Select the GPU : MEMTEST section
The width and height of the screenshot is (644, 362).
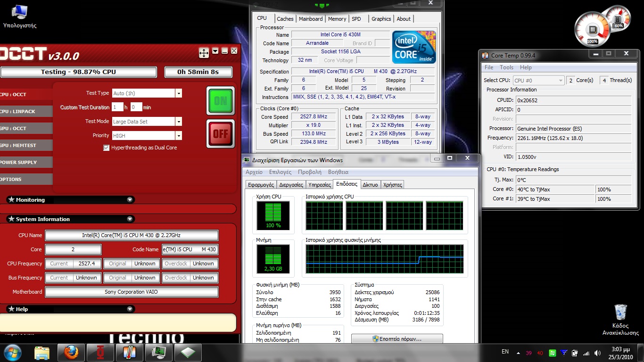[x=26, y=145]
